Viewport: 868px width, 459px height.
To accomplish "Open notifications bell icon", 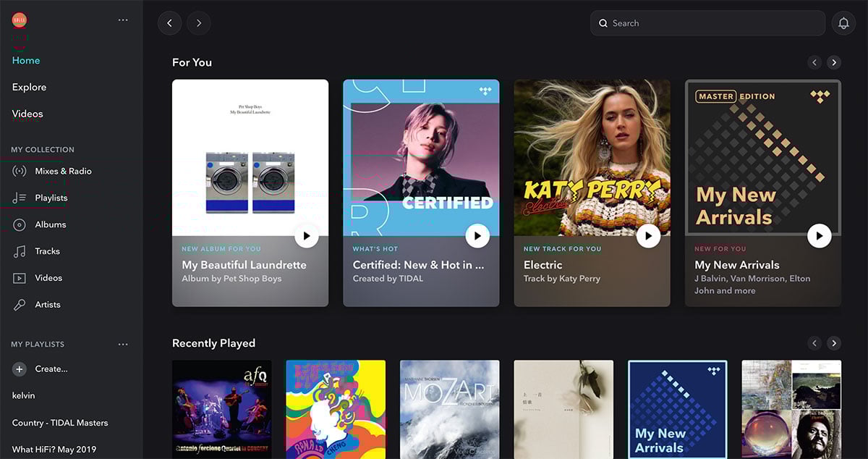I will pos(843,23).
